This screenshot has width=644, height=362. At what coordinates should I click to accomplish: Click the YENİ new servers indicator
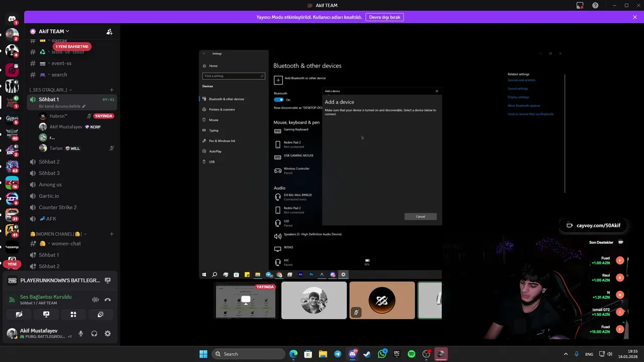click(x=12, y=264)
